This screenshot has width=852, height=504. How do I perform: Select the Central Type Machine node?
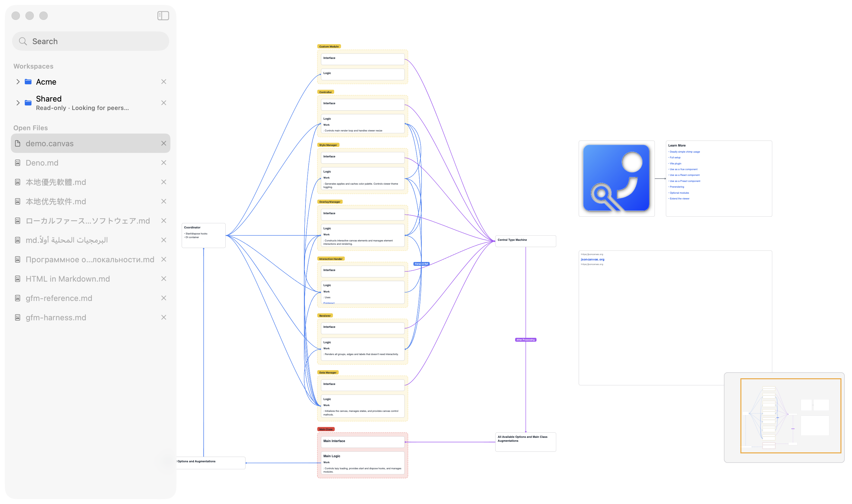coord(525,241)
